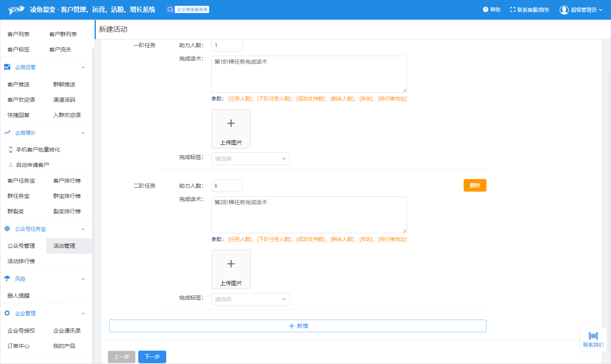
Task: Click the 联系我们 barcode icon
Action: point(593,336)
